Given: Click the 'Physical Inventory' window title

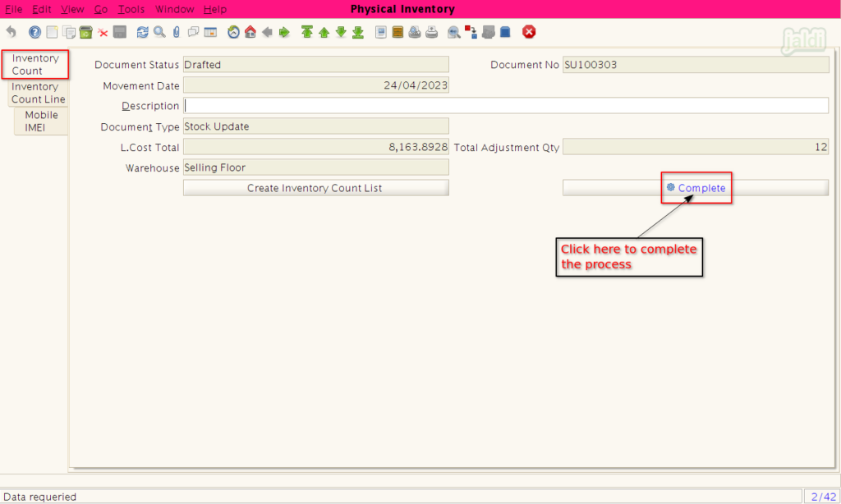Looking at the screenshot, I should click(x=402, y=9).
